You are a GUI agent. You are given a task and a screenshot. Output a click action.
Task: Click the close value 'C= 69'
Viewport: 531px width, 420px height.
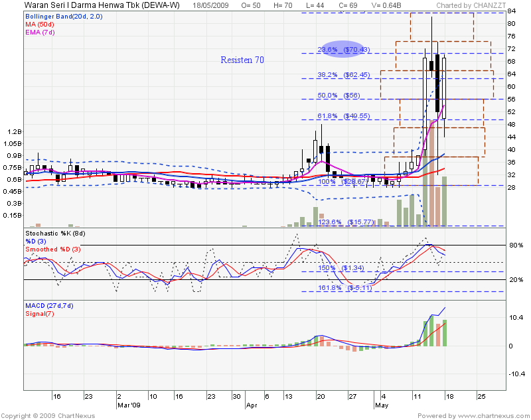pyautogui.click(x=348, y=5)
